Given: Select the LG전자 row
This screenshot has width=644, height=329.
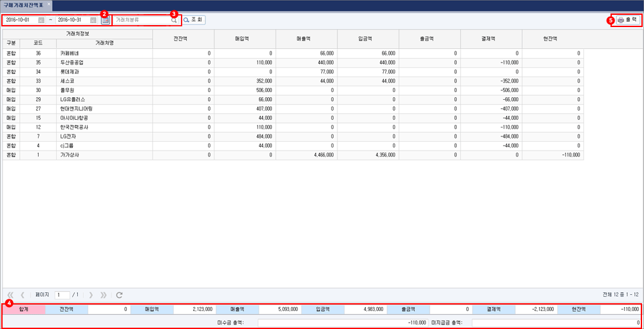Looking at the screenshot, I should (x=293, y=136).
